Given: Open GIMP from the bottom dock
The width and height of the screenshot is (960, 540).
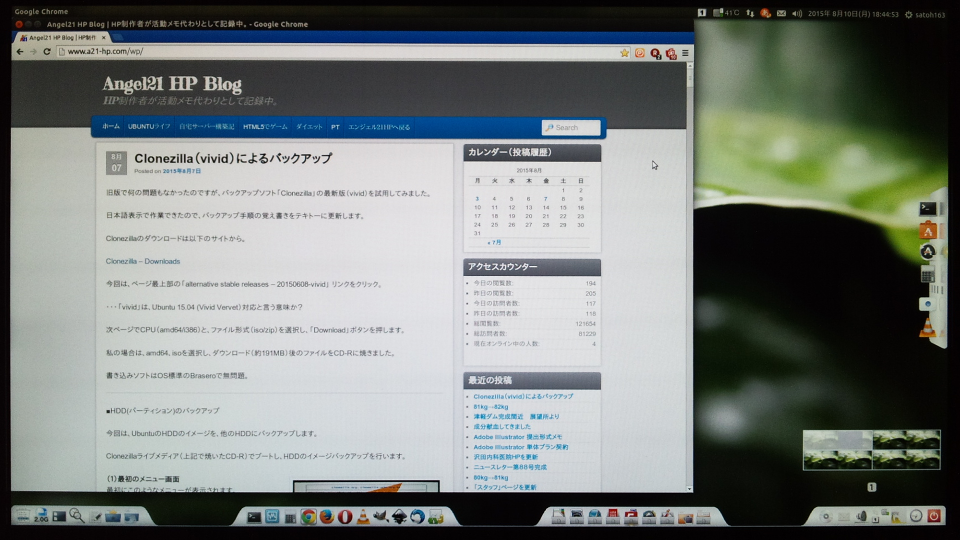Looking at the screenshot, I should click(x=381, y=517).
